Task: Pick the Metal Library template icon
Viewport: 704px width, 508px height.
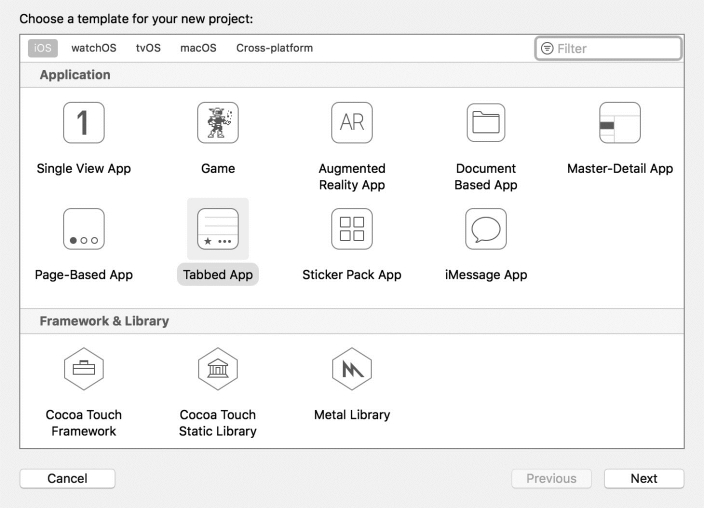Action: pos(352,369)
